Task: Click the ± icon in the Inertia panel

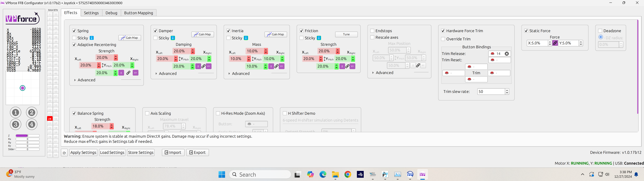Action: 271,66
